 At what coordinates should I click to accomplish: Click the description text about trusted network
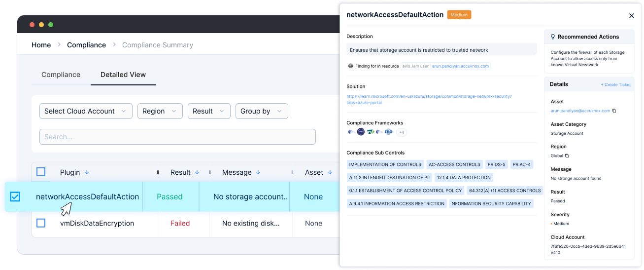pyautogui.click(x=419, y=50)
